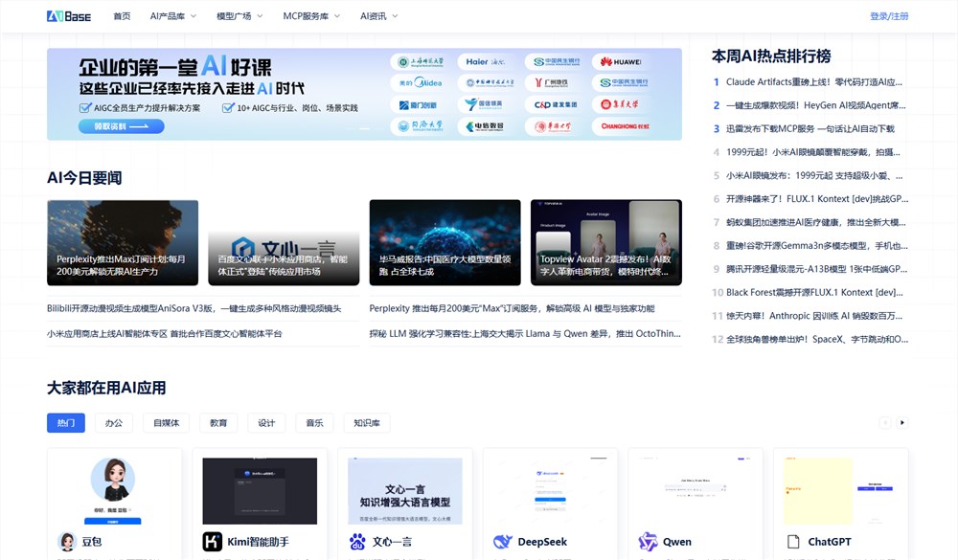
Task: Click the Qwen app icon
Action: pyautogui.click(x=648, y=542)
